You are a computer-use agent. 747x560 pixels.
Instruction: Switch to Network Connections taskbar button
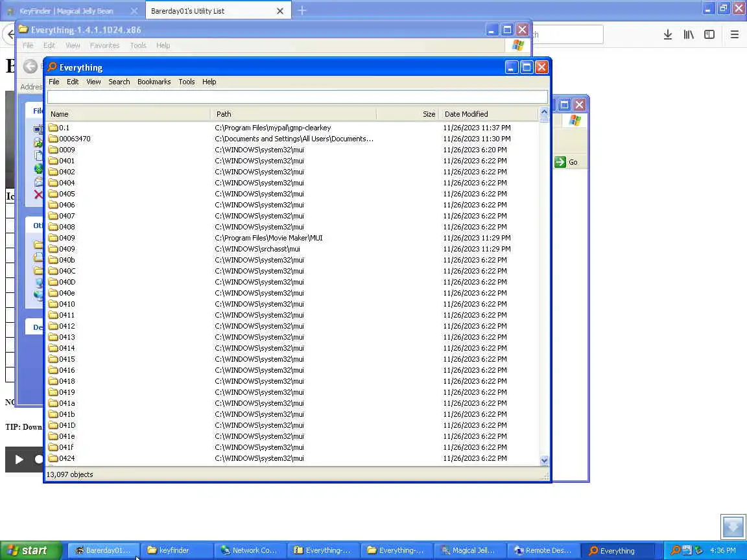[x=250, y=550]
